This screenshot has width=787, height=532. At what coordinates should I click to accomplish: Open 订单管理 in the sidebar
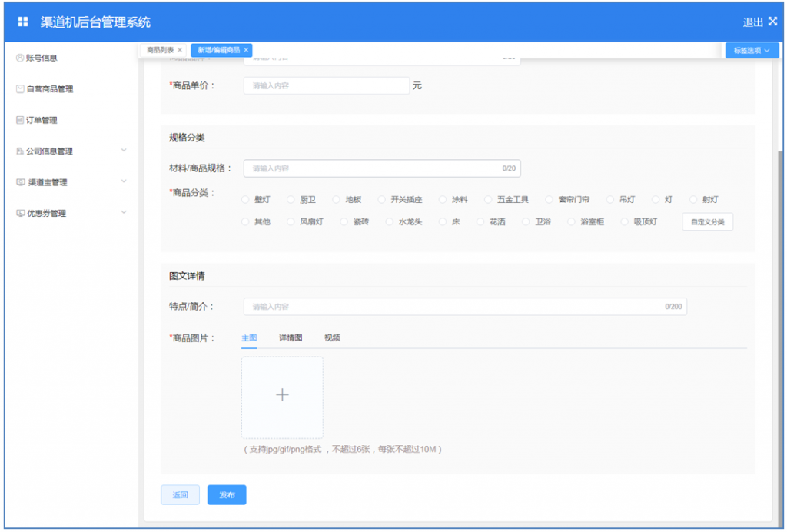click(37, 120)
